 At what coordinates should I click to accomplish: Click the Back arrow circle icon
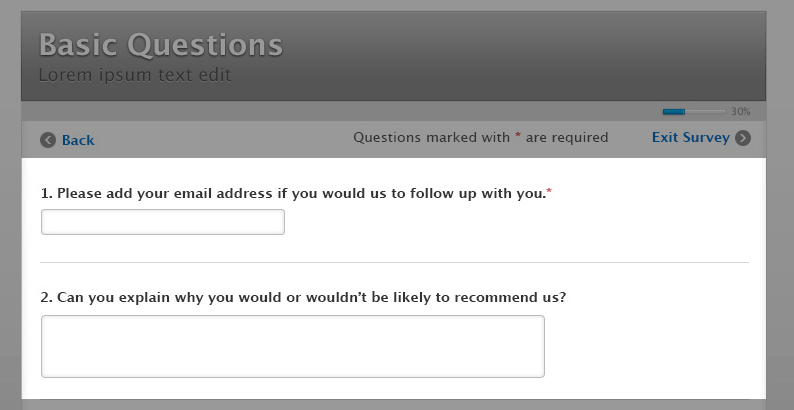[48, 140]
